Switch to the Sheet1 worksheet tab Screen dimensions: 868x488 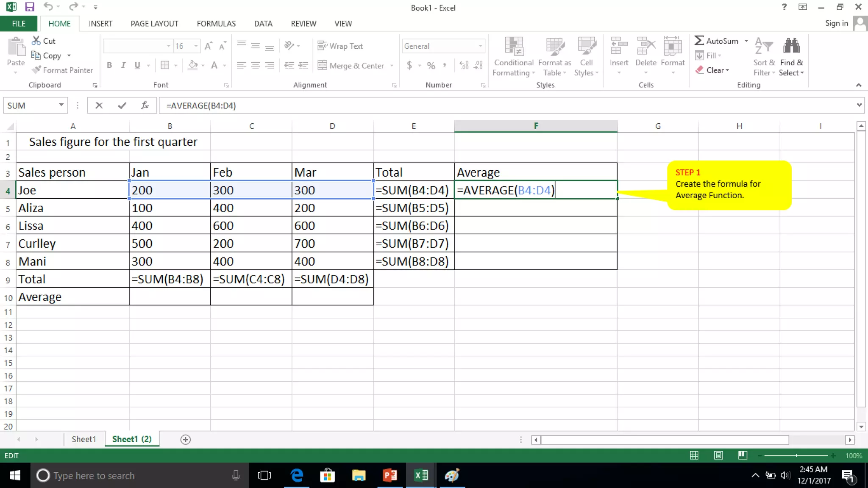click(x=83, y=439)
